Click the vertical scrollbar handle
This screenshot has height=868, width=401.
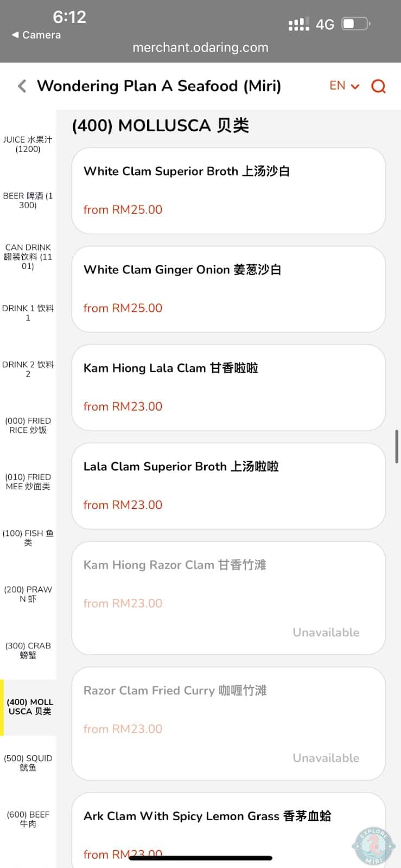point(397,446)
